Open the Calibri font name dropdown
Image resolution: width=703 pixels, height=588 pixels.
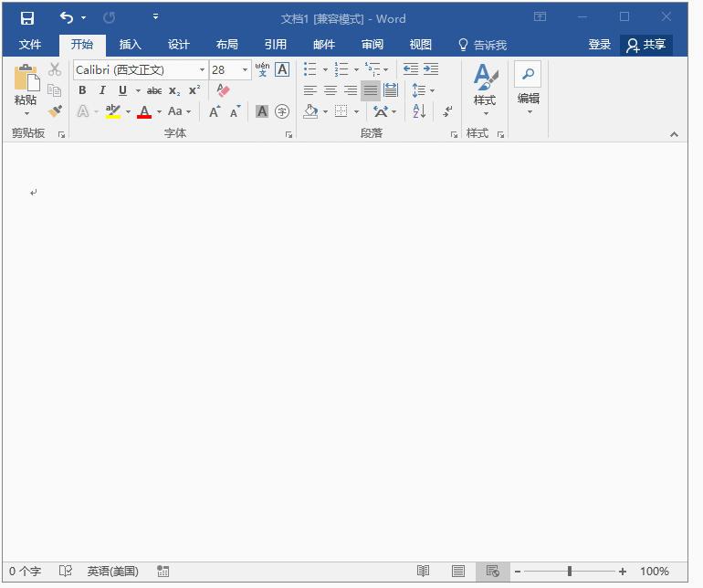pos(202,70)
